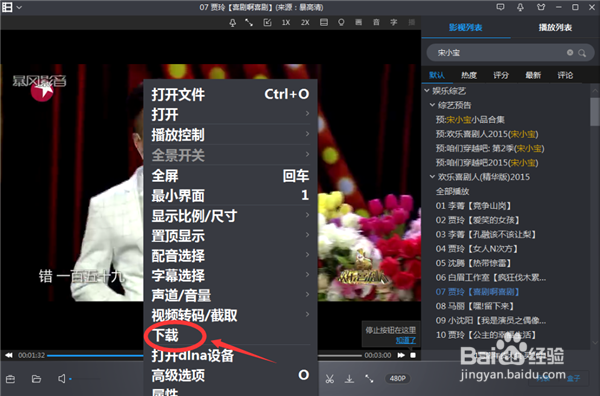Click the fullscreen arrows icon in video toolbar
The height and width of the screenshot is (396, 600).
tap(249, 23)
